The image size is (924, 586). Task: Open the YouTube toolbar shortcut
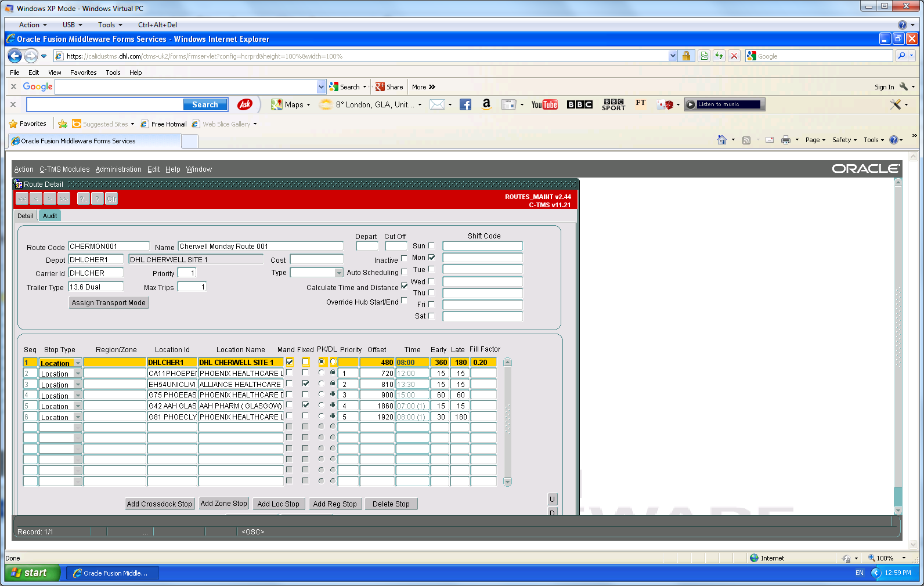[544, 104]
